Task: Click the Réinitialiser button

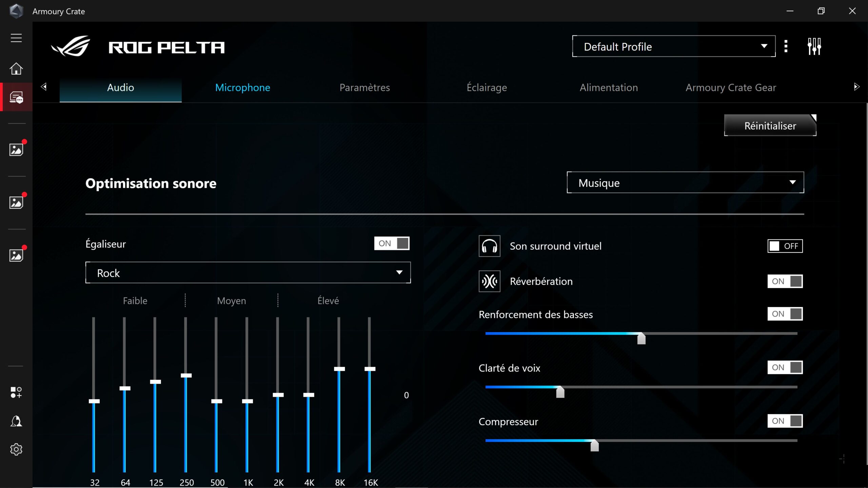Action: click(770, 126)
